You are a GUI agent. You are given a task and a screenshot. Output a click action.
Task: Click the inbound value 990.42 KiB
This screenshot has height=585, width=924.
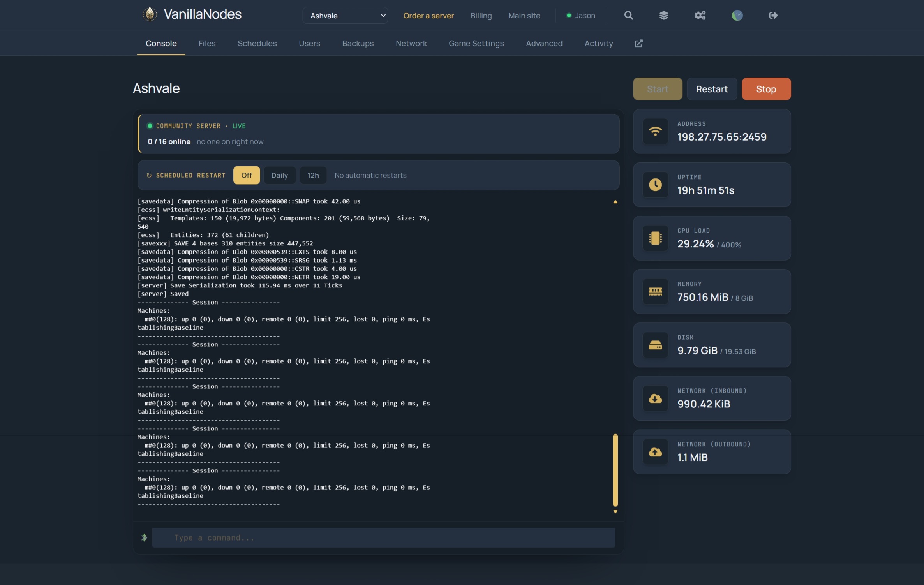coord(704,404)
